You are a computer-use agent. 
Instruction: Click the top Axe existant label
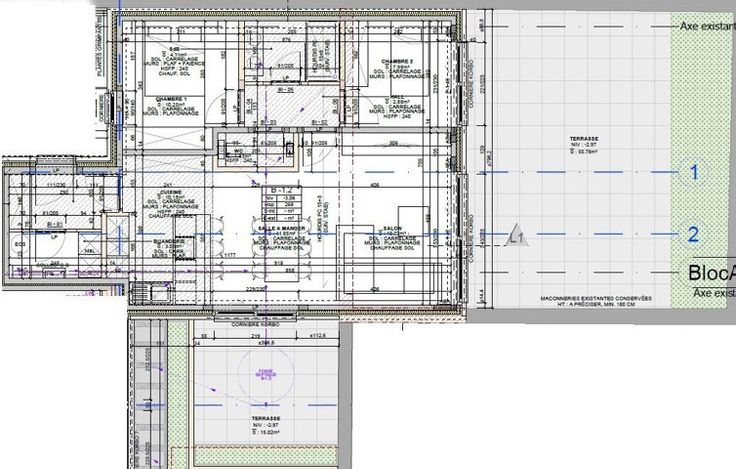point(706,27)
